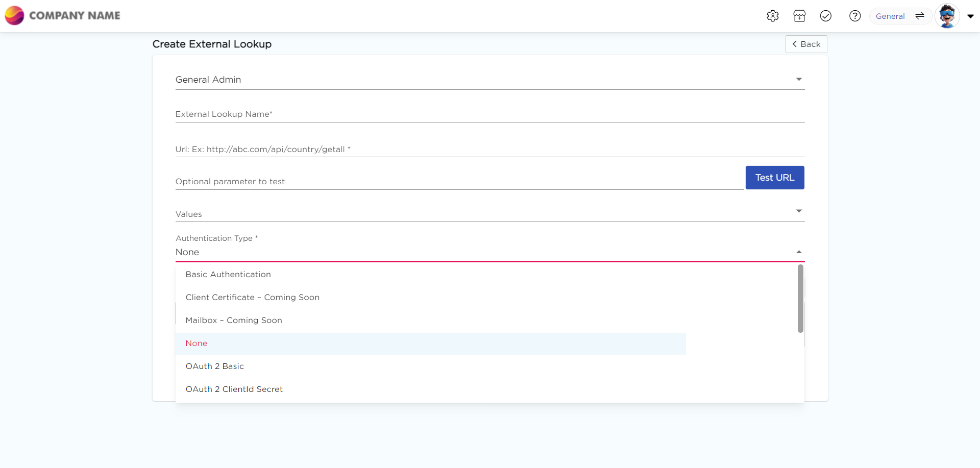Click the company logo icon

[x=14, y=15]
